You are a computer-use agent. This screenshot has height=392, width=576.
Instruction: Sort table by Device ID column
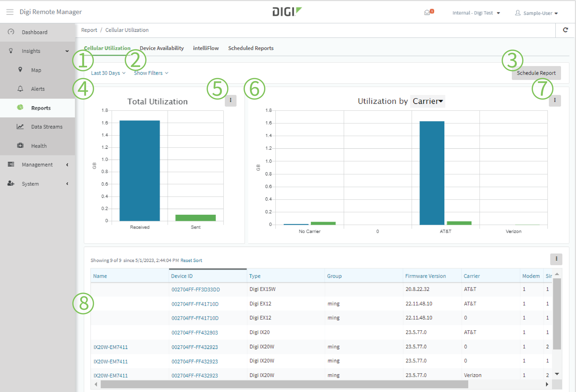[182, 276]
